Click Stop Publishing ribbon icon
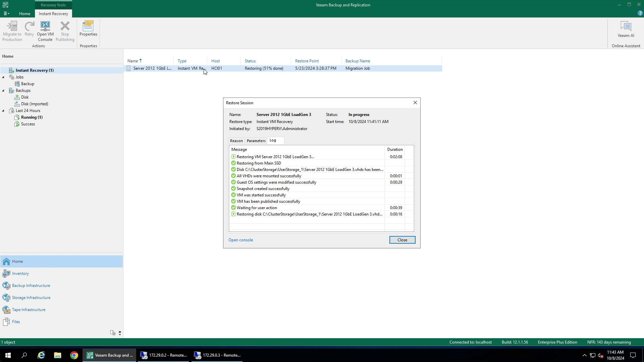This screenshot has height=362, width=644. tap(65, 31)
